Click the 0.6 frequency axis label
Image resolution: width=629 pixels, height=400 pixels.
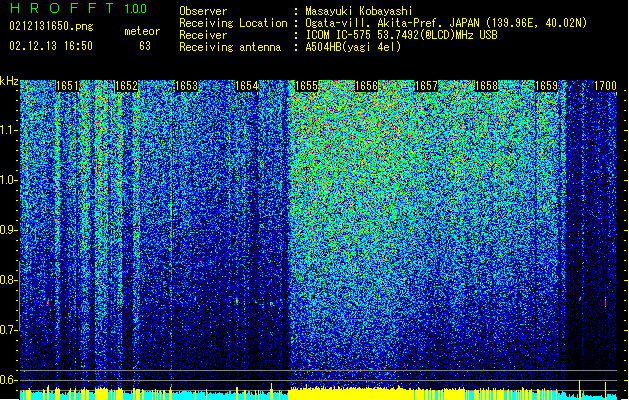9,380
